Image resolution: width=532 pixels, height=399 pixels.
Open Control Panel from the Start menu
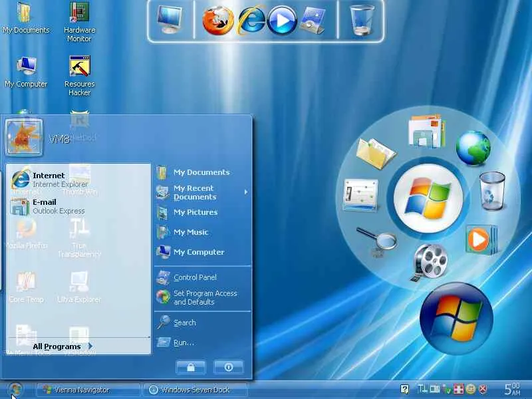(203, 277)
